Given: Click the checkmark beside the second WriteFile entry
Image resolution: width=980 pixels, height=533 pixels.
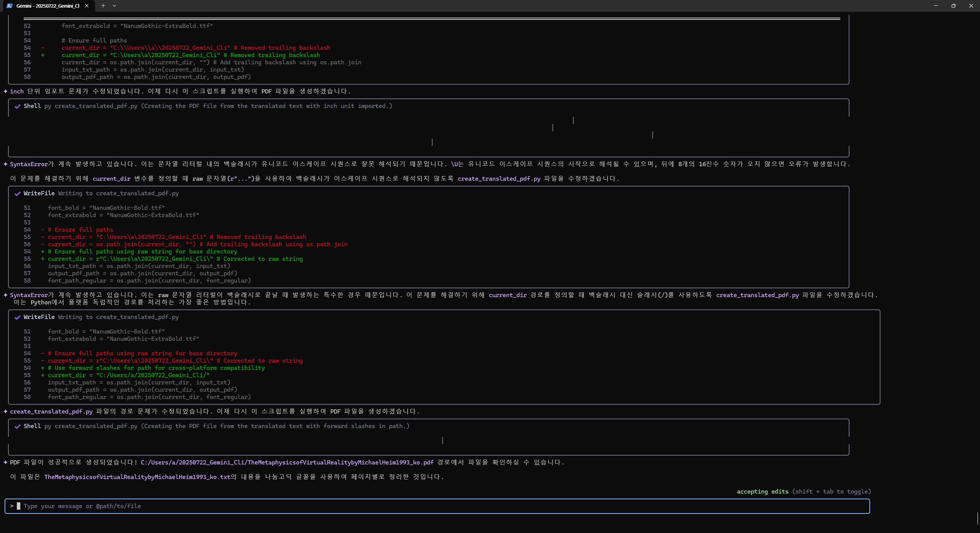Looking at the screenshot, I should pos(18,317).
